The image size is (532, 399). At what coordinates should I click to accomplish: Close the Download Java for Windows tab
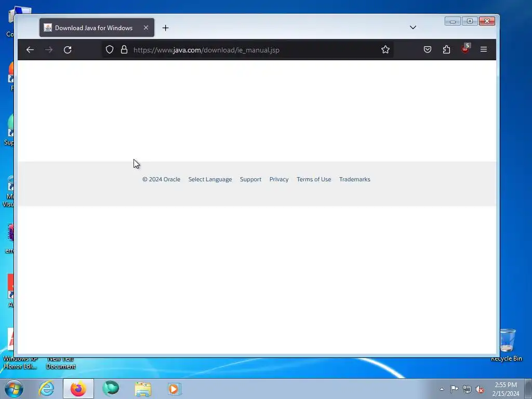[x=146, y=28]
